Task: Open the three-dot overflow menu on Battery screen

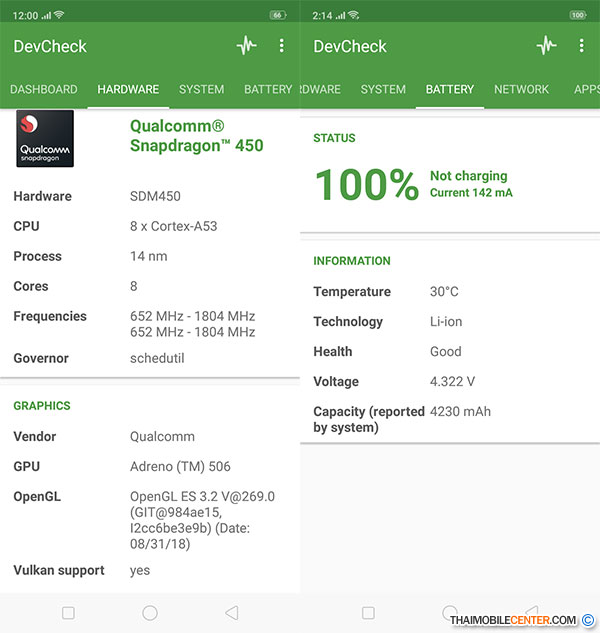Action: coord(581,46)
